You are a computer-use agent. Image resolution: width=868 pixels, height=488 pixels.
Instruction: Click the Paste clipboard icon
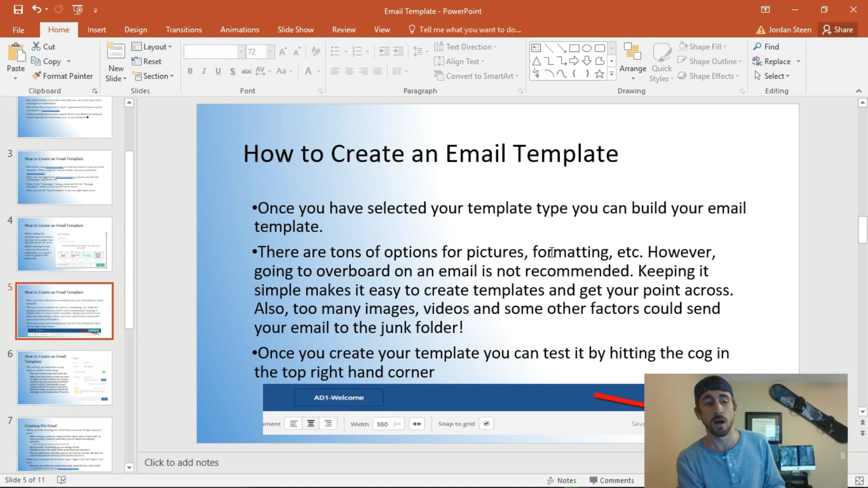pyautogui.click(x=16, y=53)
